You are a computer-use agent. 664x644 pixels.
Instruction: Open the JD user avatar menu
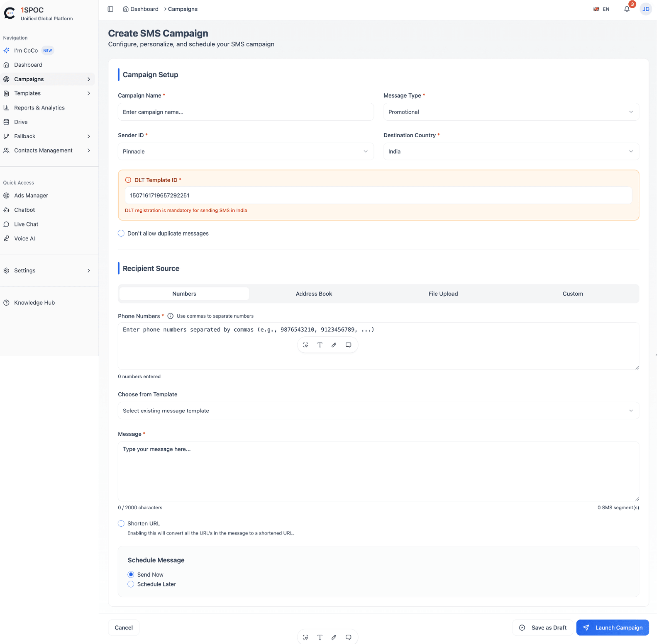[646, 9]
